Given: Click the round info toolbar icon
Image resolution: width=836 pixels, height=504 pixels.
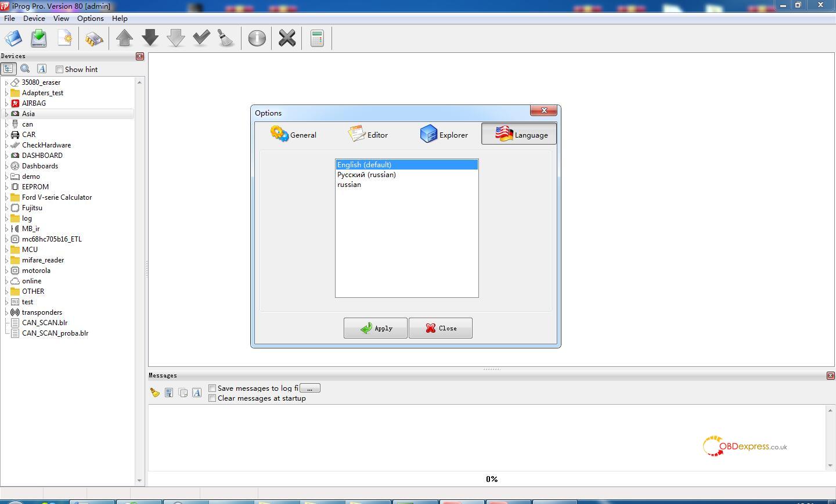Looking at the screenshot, I should tap(257, 38).
